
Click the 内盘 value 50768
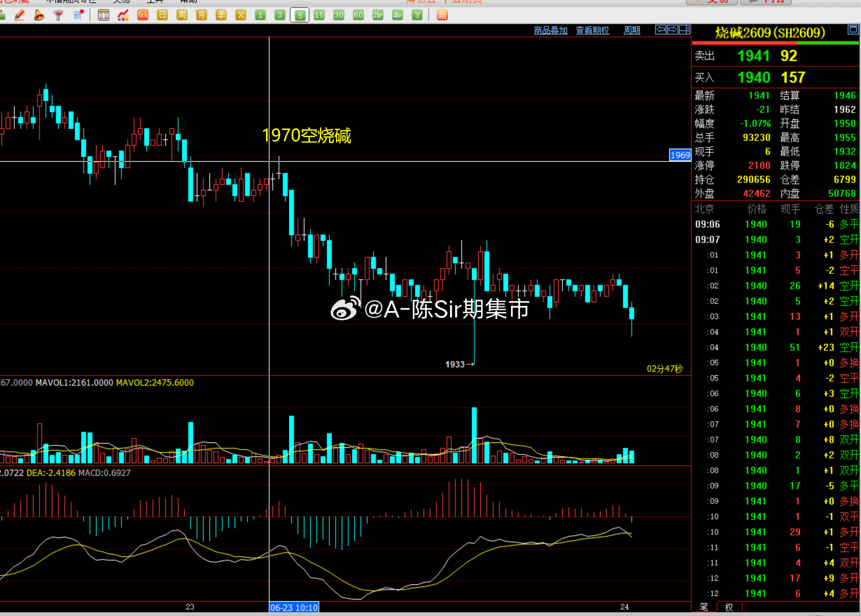tap(842, 194)
